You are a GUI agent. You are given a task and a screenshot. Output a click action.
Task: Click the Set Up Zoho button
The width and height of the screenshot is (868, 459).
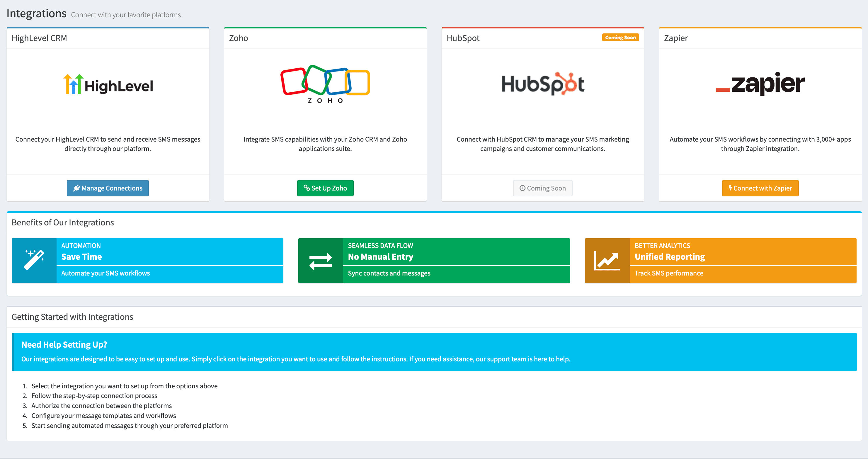coord(325,188)
